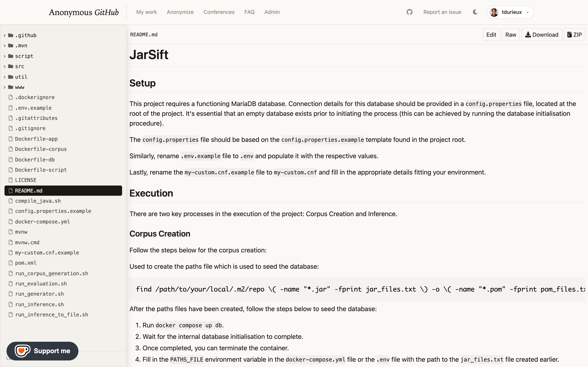Click the Report an issue link
588x367 pixels.
point(442,12)
